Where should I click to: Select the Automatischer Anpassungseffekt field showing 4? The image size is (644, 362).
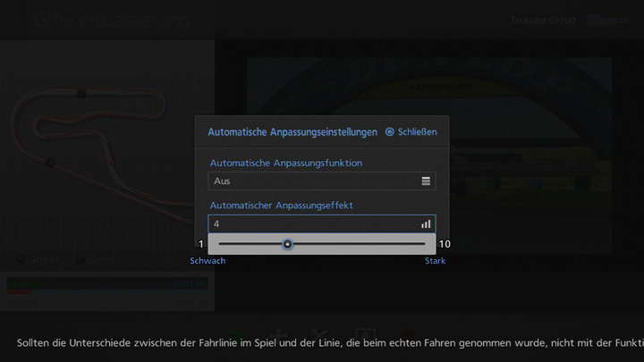click(x=313, y=223)
